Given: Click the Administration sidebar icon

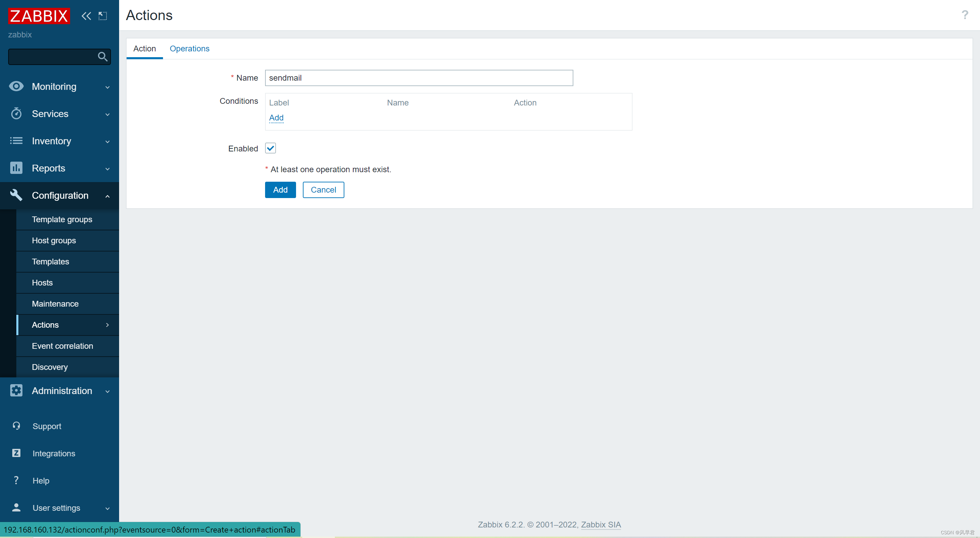Looking at the screenshot, I should [x=17, y=391].
